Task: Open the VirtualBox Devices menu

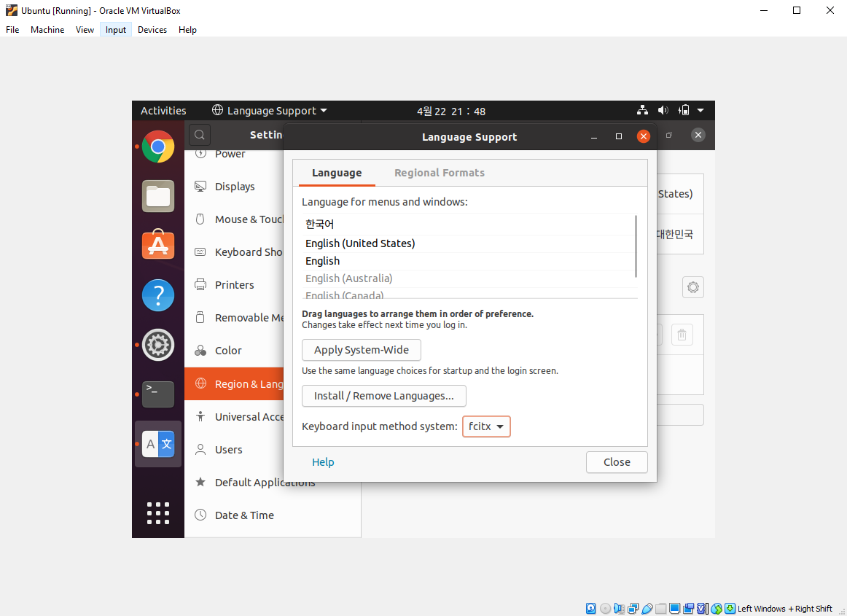Action: 152,30
